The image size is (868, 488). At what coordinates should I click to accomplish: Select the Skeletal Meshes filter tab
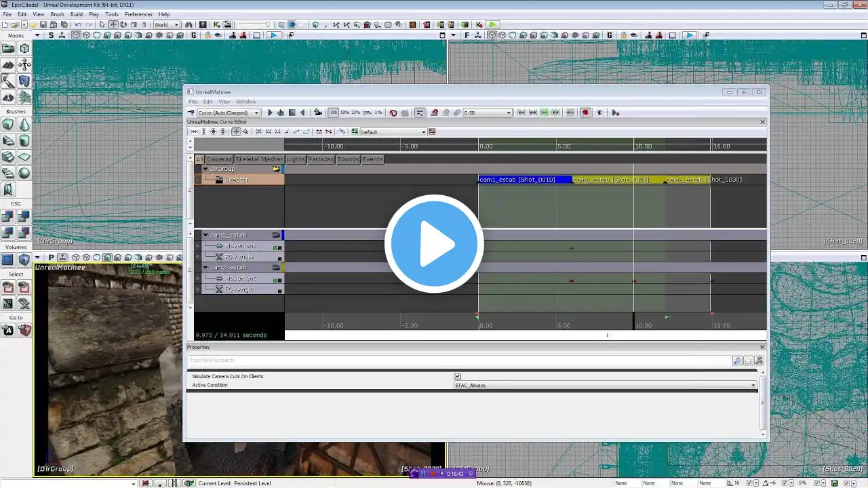[x=259, y=159]
